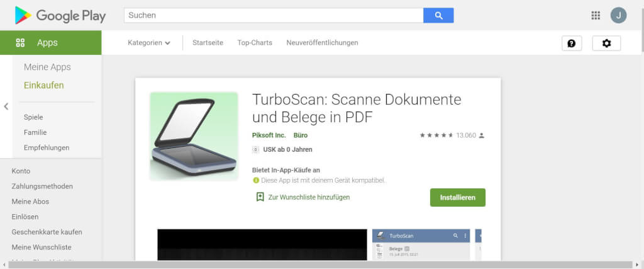Screen dimensions: 644x269
Task: Click into the Suchen search field
Action: coord(274,15)
